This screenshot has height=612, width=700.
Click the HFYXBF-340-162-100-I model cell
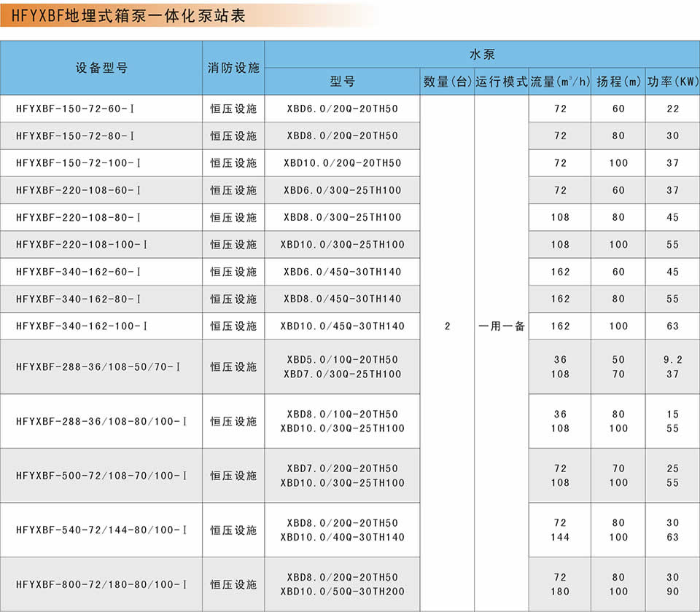tap(79, 326)
